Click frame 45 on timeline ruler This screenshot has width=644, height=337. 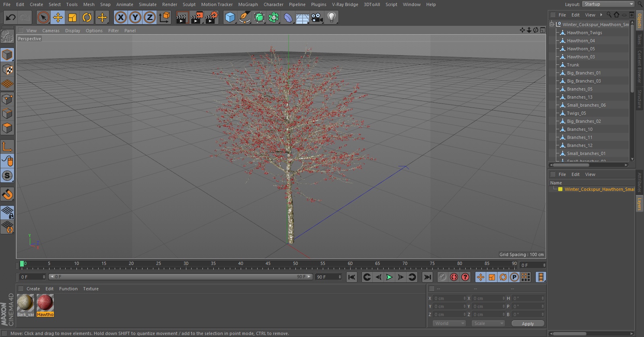coord(268,265)
